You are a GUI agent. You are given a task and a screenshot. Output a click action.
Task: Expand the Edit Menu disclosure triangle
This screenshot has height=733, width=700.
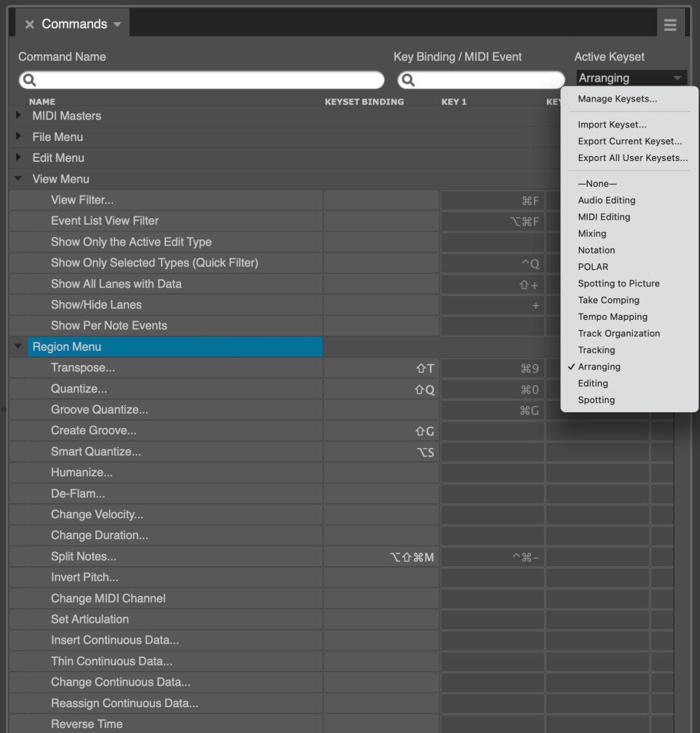point(18,157)
